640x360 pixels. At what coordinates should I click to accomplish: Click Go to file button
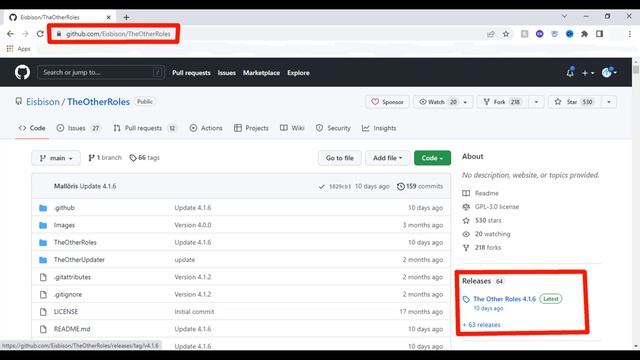click(340, 158)
